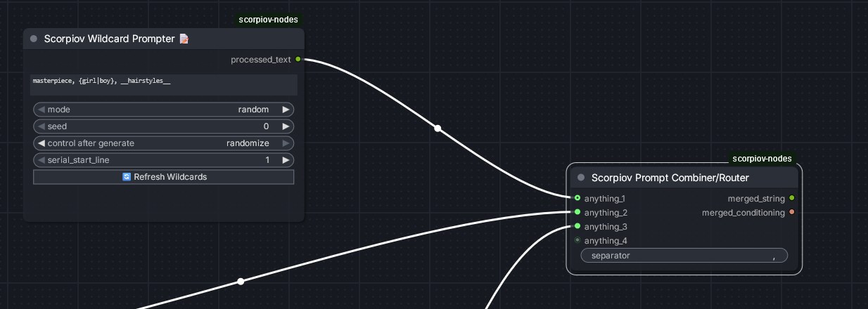Viewport: 868px width, 309px height.
Task: Click the seed value field
Action: [163, 126]
